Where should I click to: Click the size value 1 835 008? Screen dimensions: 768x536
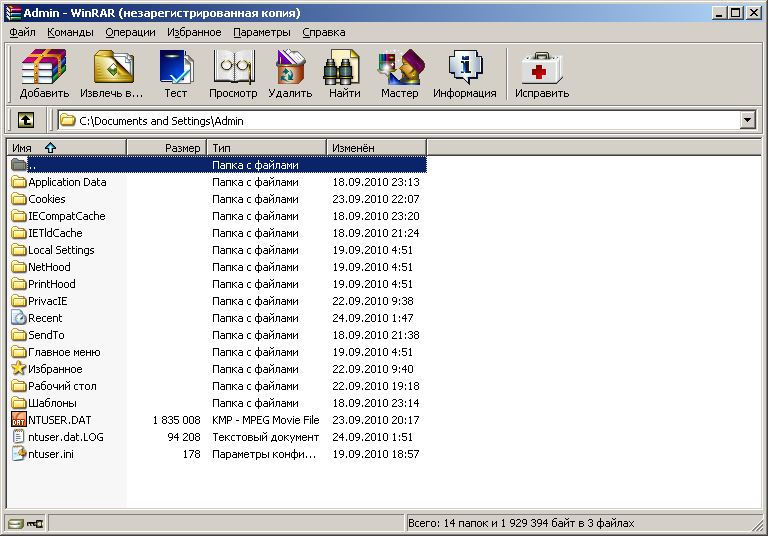(176, 420)
